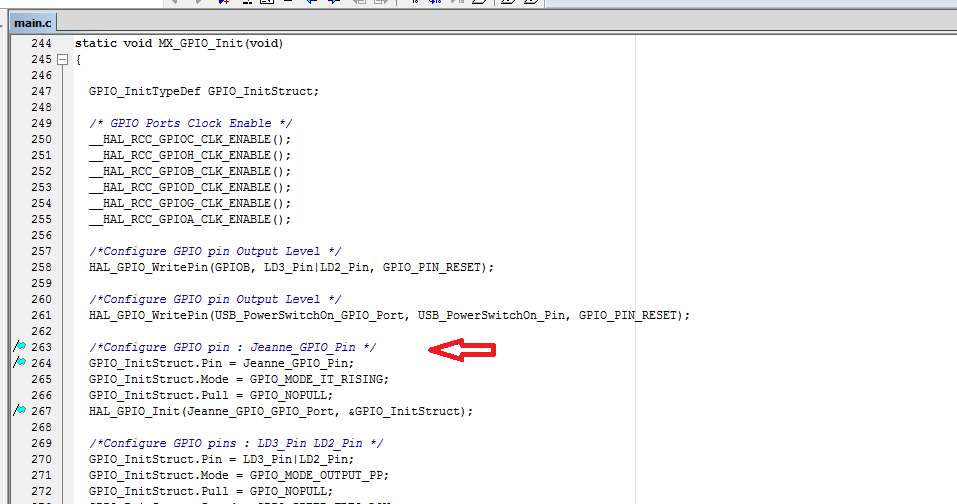Click the Output Level comment on line 260

coord(215,299)
